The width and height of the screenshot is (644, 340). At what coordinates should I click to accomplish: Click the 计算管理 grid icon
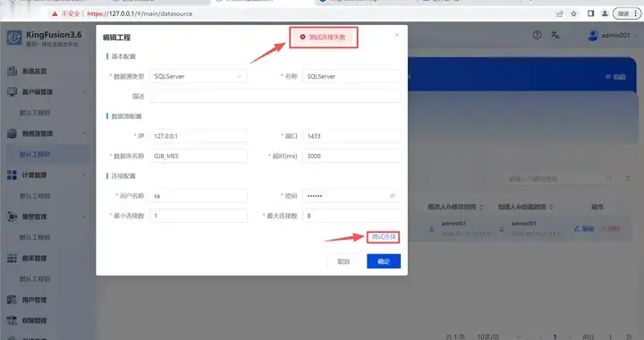[x=12, y=175]
